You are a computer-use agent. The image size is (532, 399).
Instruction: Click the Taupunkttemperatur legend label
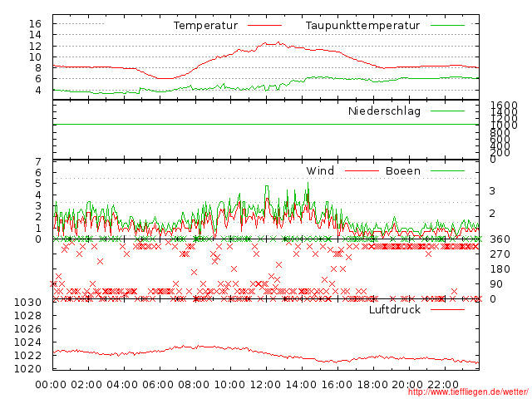(362, 26)
